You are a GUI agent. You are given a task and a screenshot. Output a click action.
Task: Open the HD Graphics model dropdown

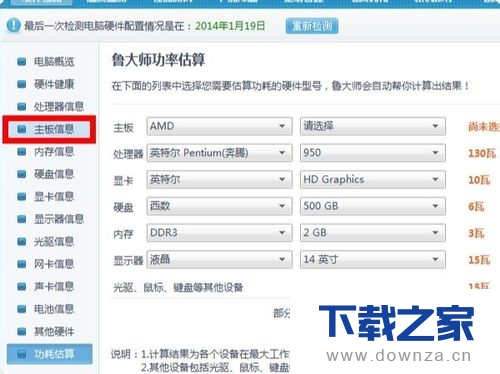[x=373, y=179]
